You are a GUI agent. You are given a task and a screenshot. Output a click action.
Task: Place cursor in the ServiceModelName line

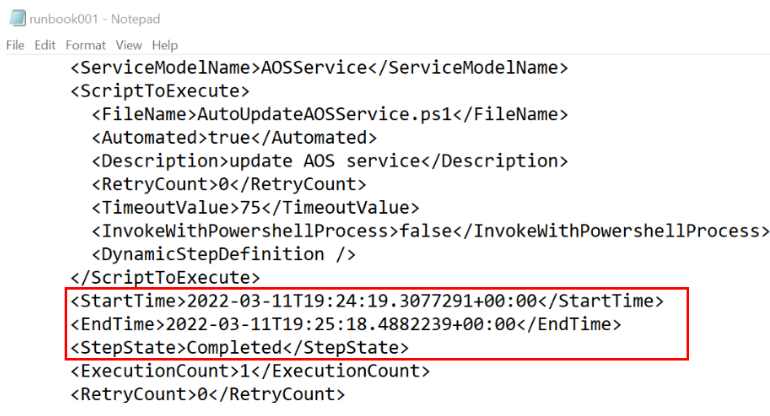point(319,68)
